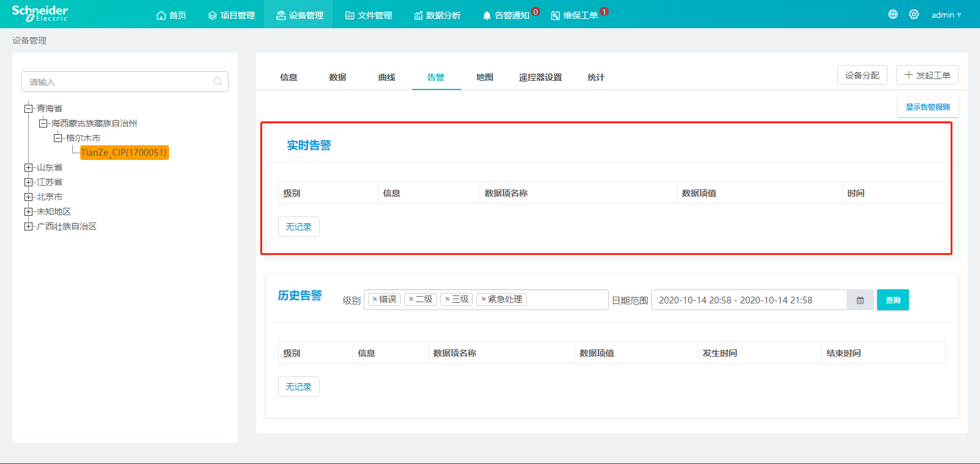
Task: Open 项目管理 in top navigation
Action: click(232, 15)
